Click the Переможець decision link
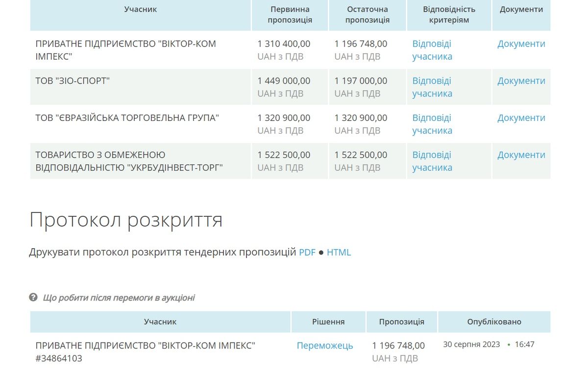The height and width of the screenshot is (373, 588). coord(324,346)
